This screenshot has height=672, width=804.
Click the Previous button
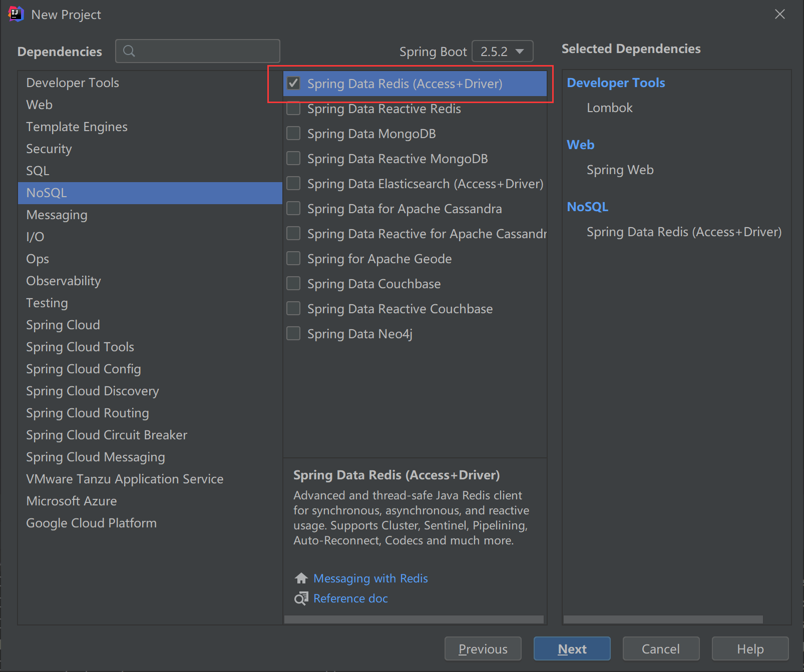pos(483,648)
